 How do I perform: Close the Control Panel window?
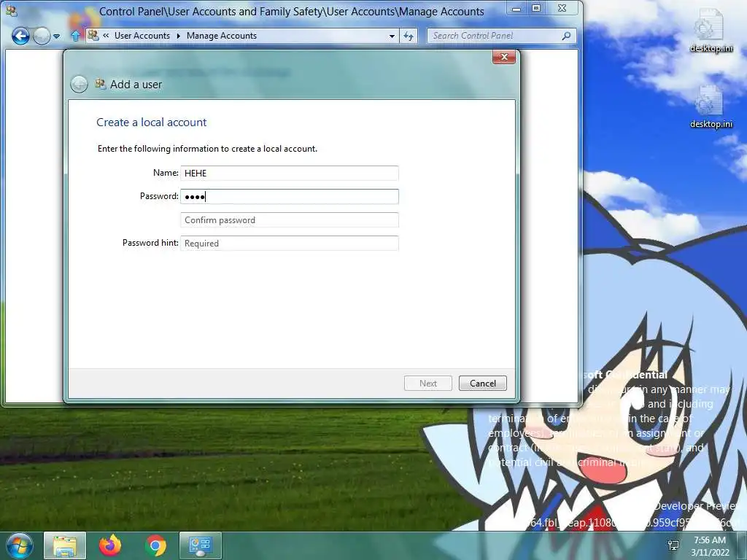point(562,8)
